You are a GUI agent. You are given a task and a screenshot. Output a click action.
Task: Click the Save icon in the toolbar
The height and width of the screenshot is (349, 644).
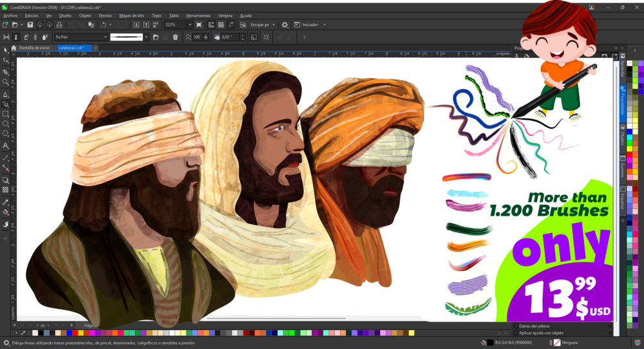point(29,25)
